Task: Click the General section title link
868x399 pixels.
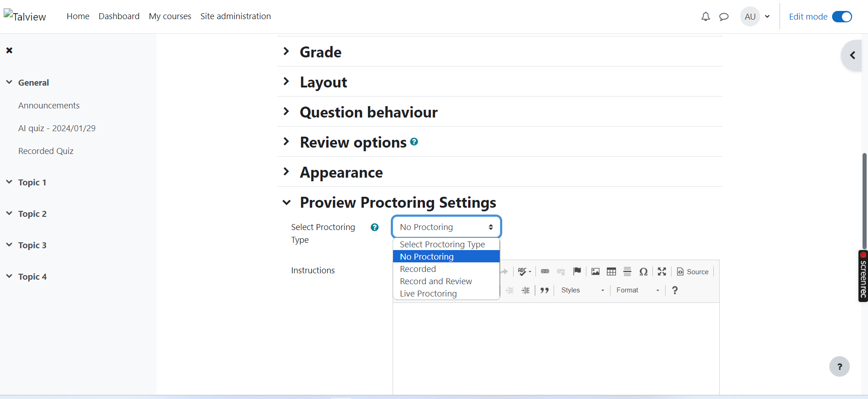Action: pyautogui.click(x=34, y=82)
